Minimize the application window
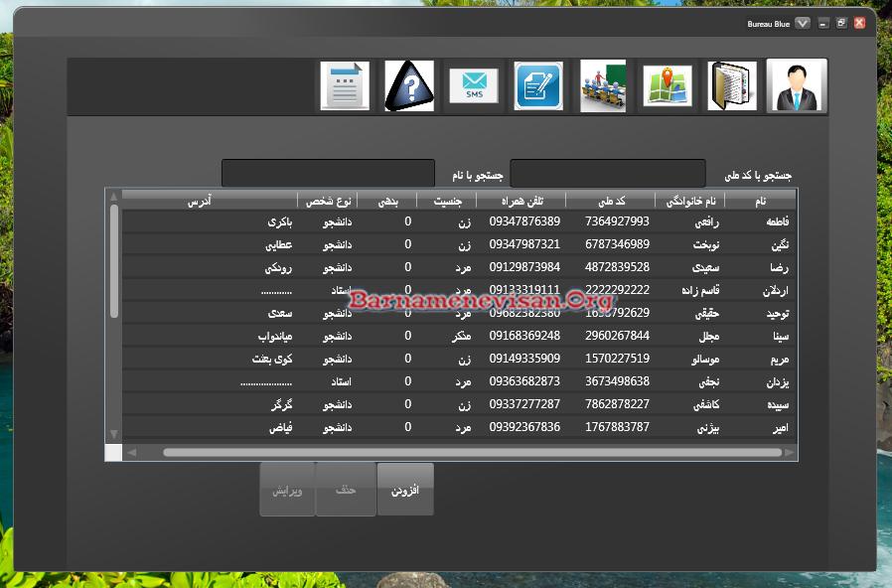The height and width of the screenshot is (588, 892). [x=823, y=23]
